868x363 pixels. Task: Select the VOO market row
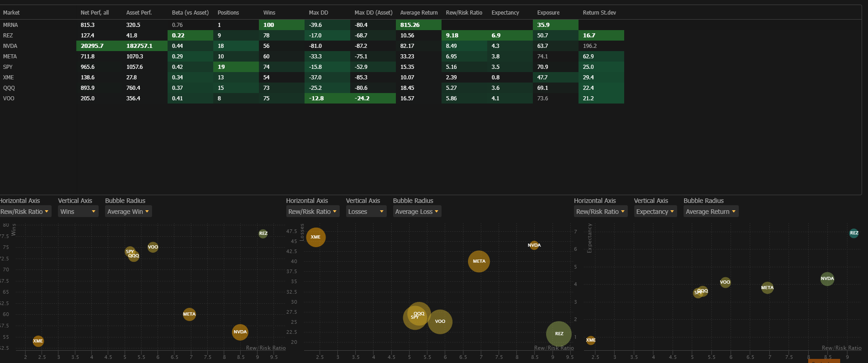[312, 98]
